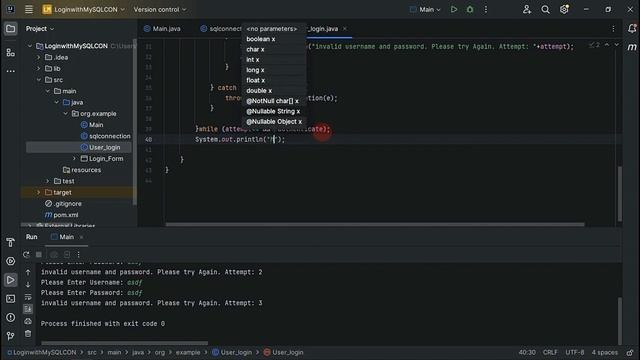640x360 pixels.
Task: Collapse LoginwithMySQLCON root node
Action: [x=30, y=46]
